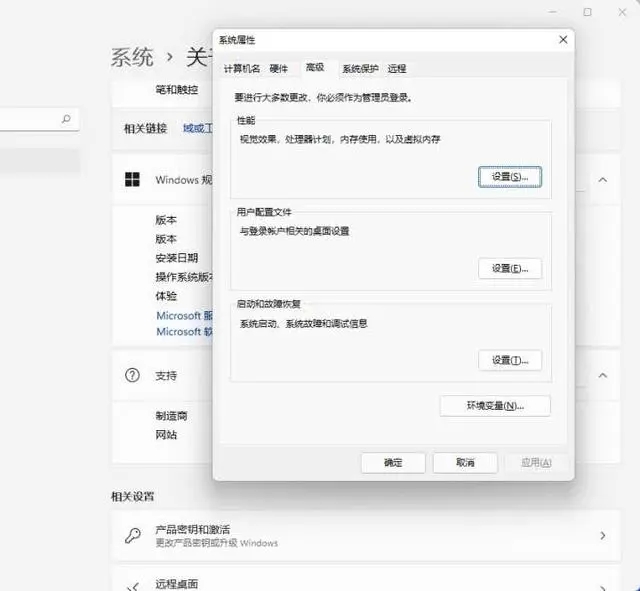This screenshot has width=640, height=591.
Task: Click the 应用(A) apply button
Action: 536,463
